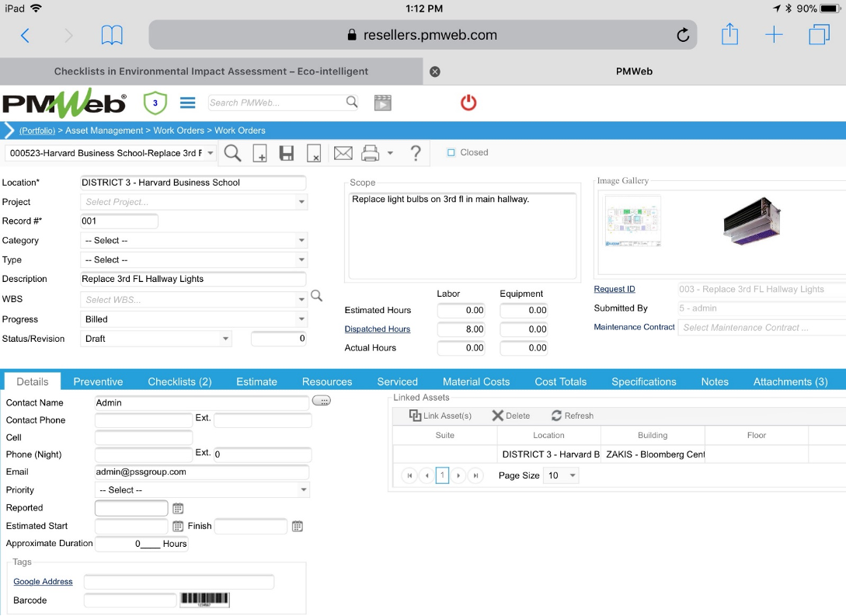Screen dimensions: 846x616
Task: Click the search magnifier in PMWeb search box
Action: 352,102
